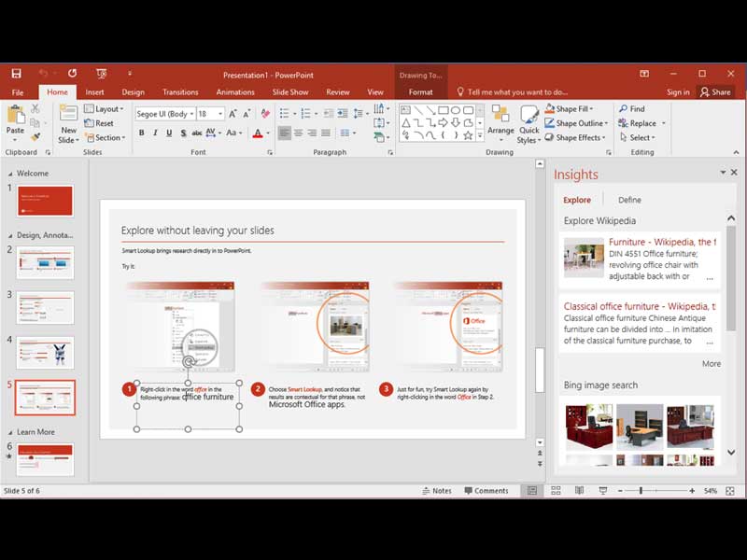Open the Arrange tool in Drawing group
This screenshot has width=747, height=560.
pos(500,118)
